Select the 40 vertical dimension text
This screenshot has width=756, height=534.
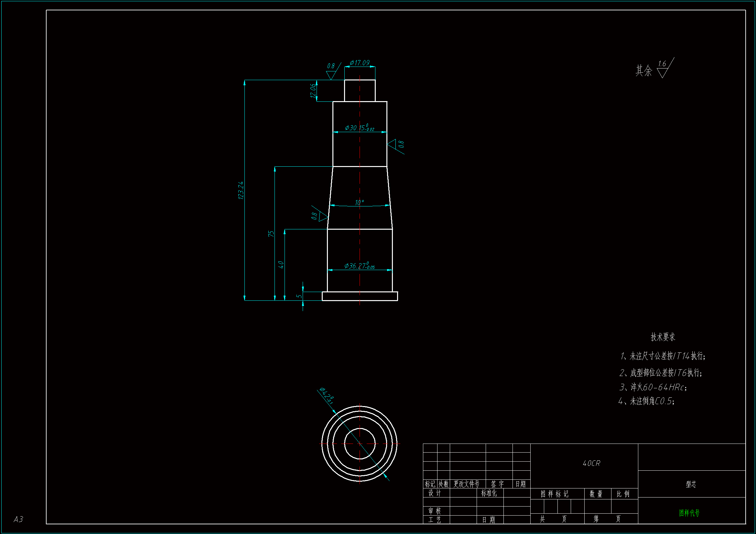coord(281,265)
